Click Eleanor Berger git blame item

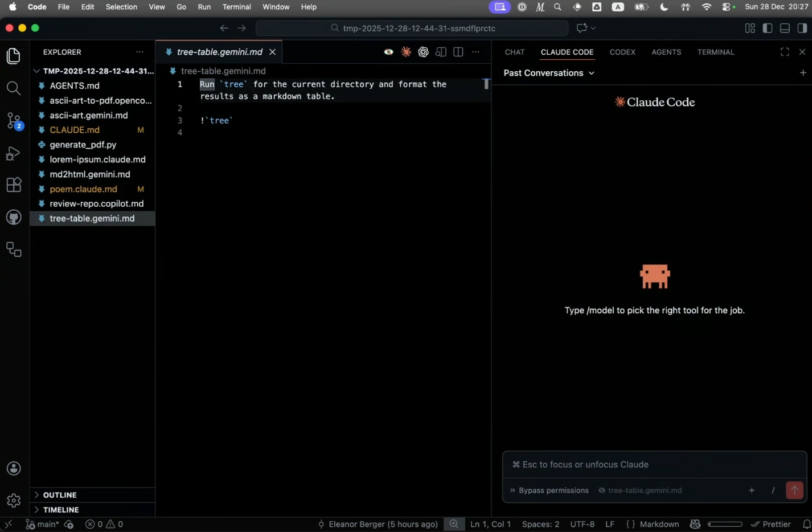click(x=378, y=524)
